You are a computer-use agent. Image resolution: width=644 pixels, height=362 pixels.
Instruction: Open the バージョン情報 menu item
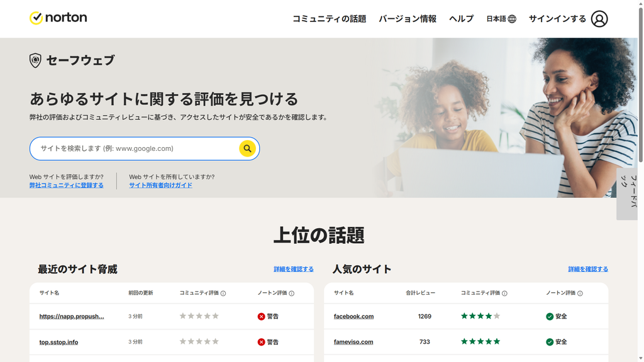coord(408,19)
